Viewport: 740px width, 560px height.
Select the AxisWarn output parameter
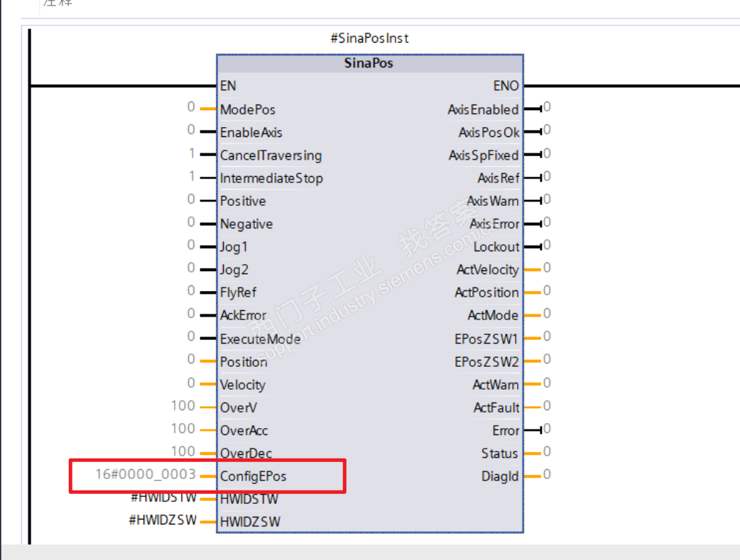tap(493, 201)
